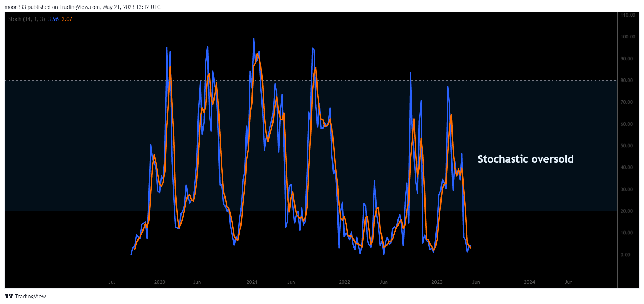
Task: Click the last 'Jun' label after 2024
Action: pos(568,282)
